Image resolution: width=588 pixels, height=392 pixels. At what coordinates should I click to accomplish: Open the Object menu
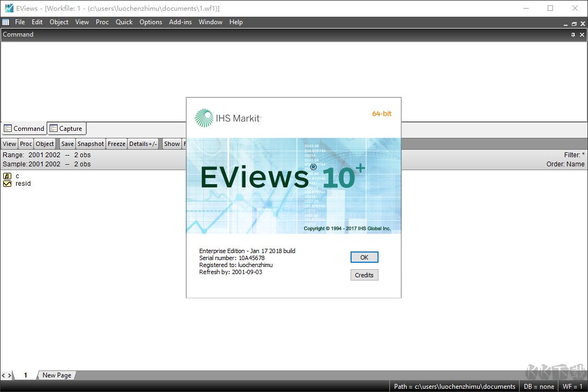[59, 22]
